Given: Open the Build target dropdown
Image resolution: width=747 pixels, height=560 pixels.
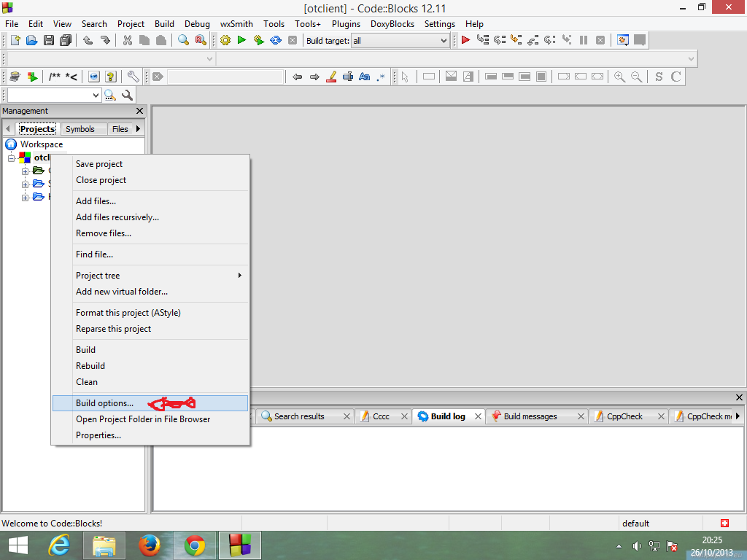Looking at the screenshot, I should tap(444, 41).
